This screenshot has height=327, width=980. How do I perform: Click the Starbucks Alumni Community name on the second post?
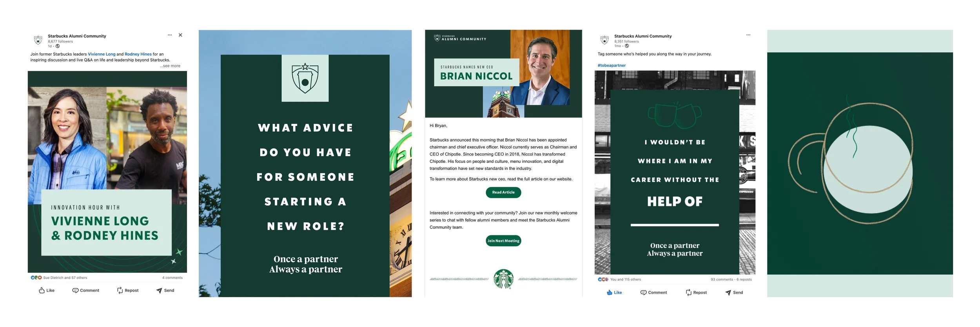(x=643, y=36)
